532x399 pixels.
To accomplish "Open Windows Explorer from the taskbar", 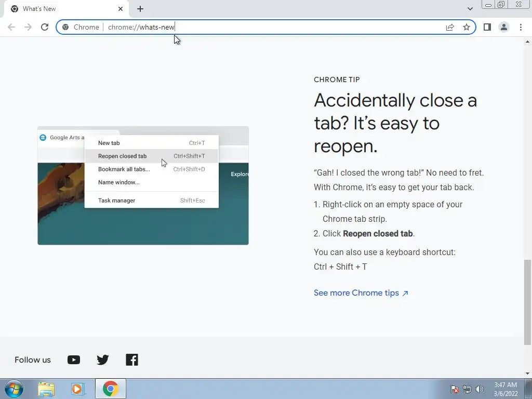I will click(x=46, y=389).
